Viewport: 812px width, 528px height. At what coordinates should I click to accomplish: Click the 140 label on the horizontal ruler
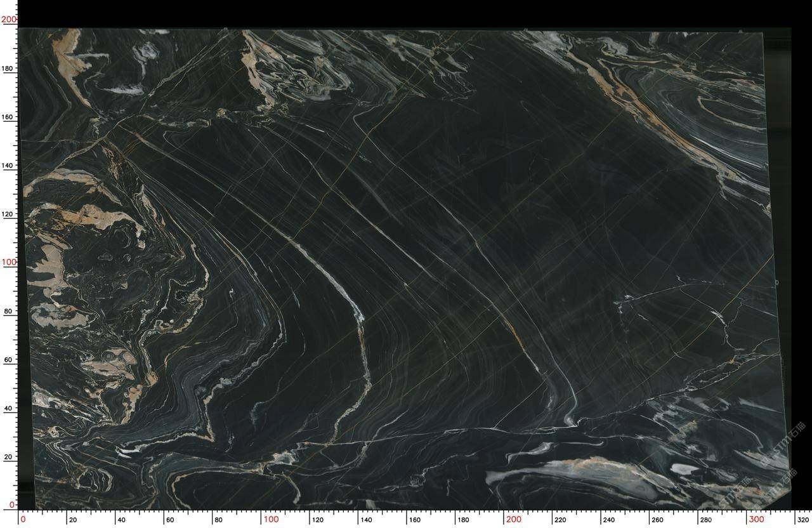(366, 520)
